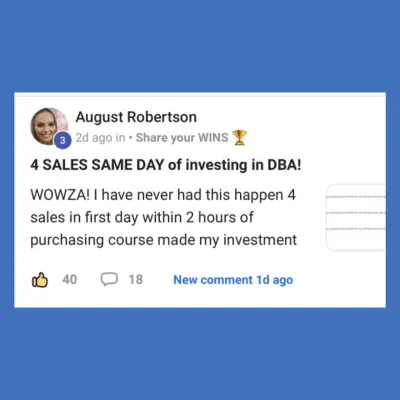Like the post with thumbs-up icon

tap(40, 280)
